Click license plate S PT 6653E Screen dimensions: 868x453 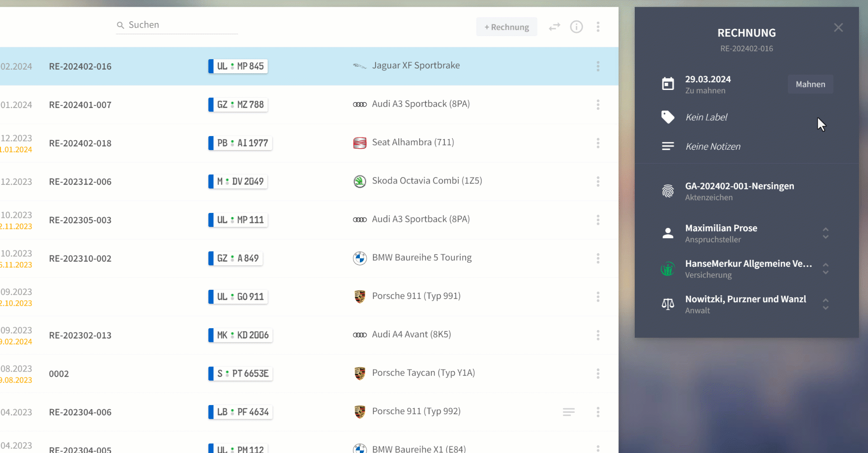coord(240,373)
